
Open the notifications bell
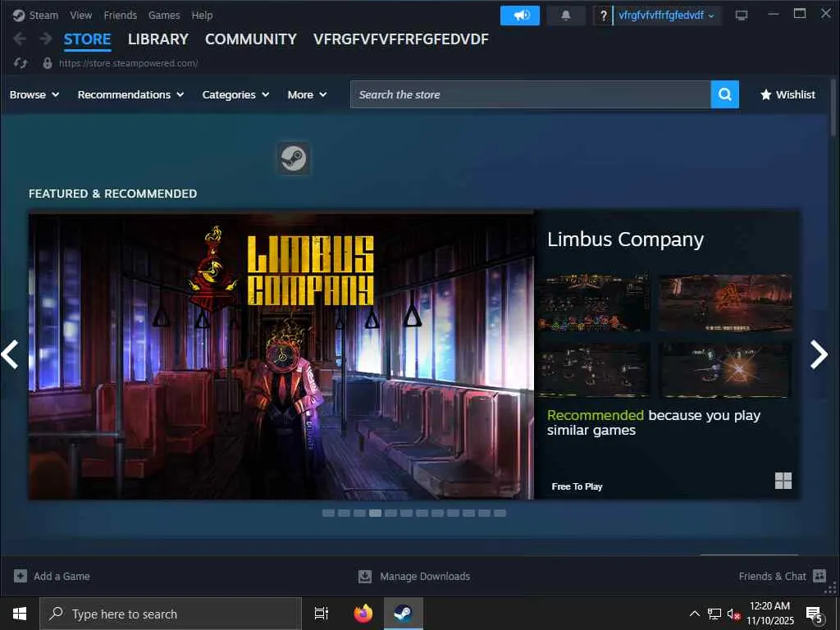(566, 16)
